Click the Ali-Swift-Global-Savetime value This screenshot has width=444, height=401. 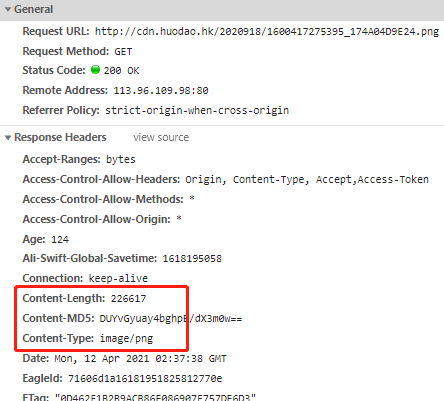(x=192, y=259)
